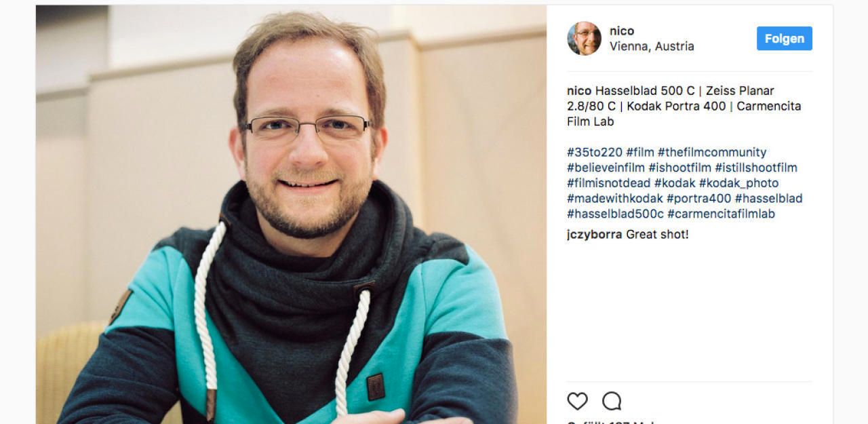This screenshot has width=868, height=424.
Task: Like the post with the heart icon
Action: point(577,401)
